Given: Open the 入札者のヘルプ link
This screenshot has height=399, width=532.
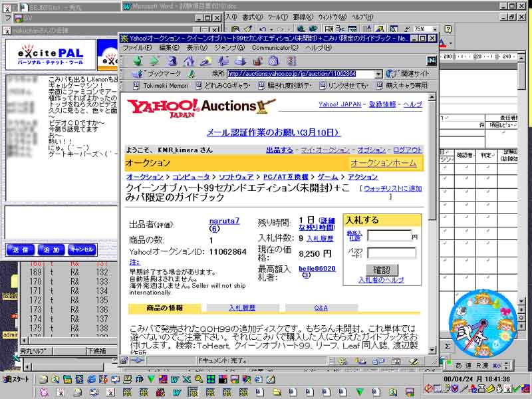Looking at the screenshot, I should point(381,280).
